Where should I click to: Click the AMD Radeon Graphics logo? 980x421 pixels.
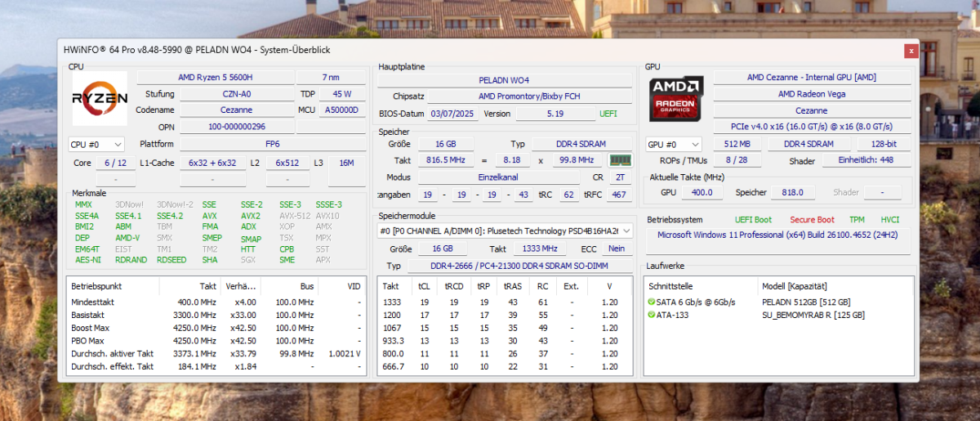pos(676,101)
